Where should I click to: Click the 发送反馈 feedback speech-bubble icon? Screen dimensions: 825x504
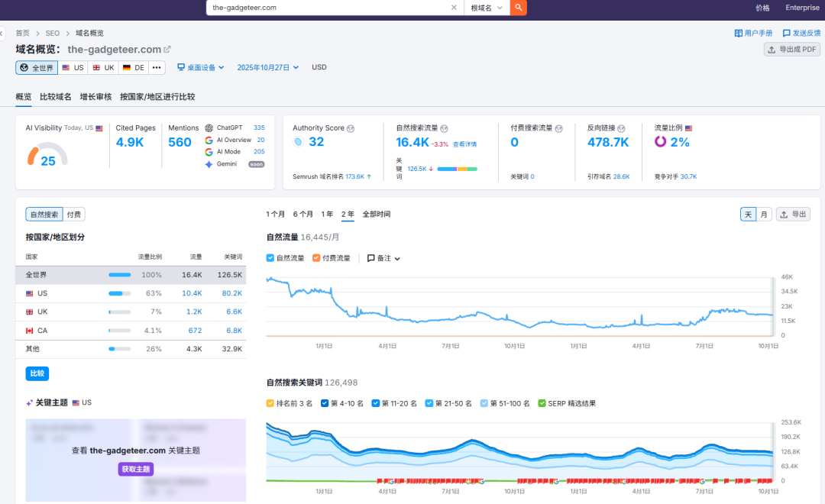point(788,33)
